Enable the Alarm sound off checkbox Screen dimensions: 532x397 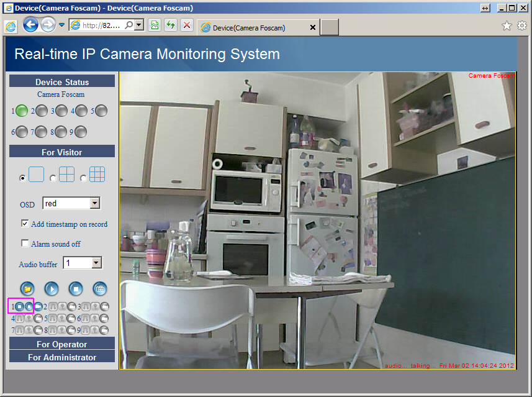tap(25, 243)
